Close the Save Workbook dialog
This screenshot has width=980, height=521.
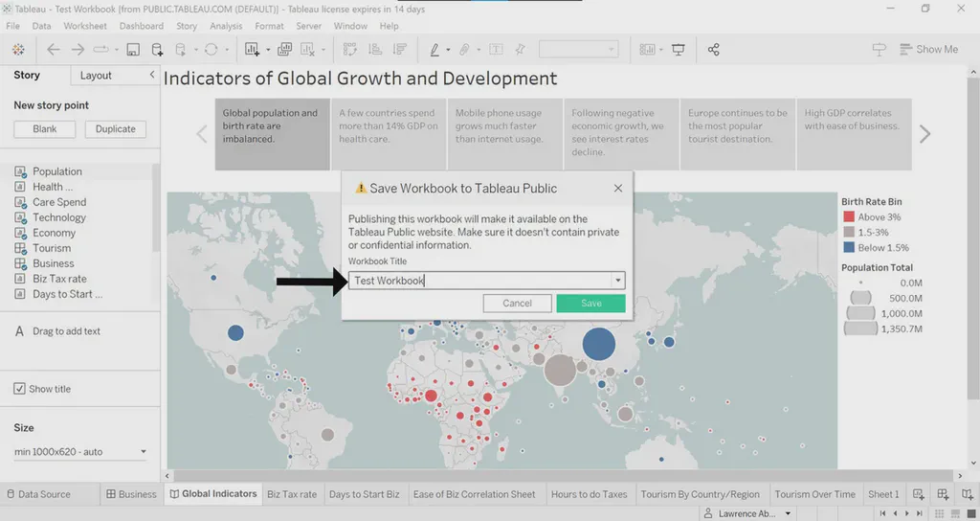tap(617, 189)
